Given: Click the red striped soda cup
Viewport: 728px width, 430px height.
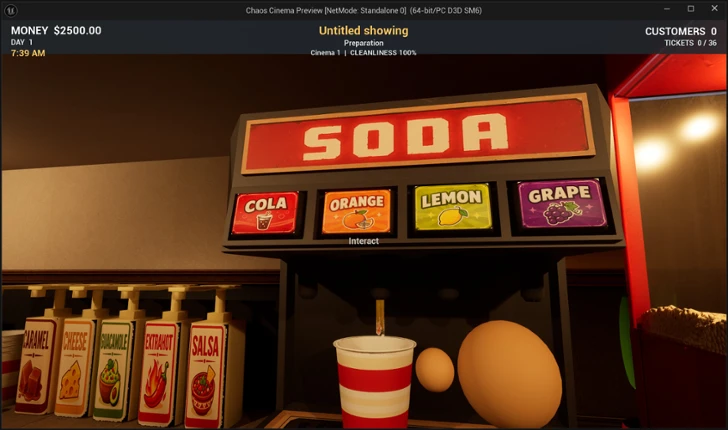Looking at the screenshot, I should [x=374, y=382].
